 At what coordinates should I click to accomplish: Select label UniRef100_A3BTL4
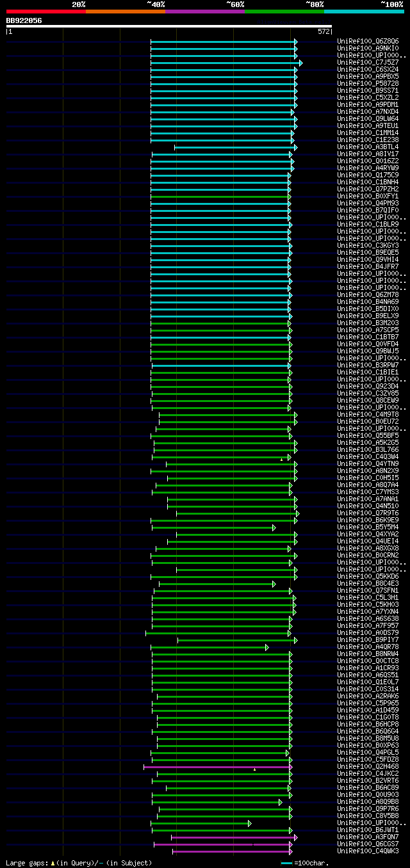click(368, 147)
